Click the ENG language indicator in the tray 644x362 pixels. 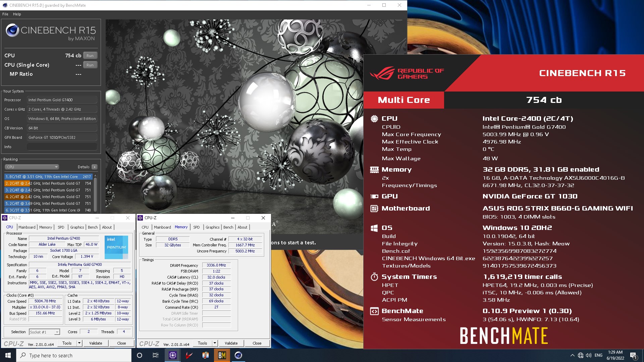pos(598,355)
